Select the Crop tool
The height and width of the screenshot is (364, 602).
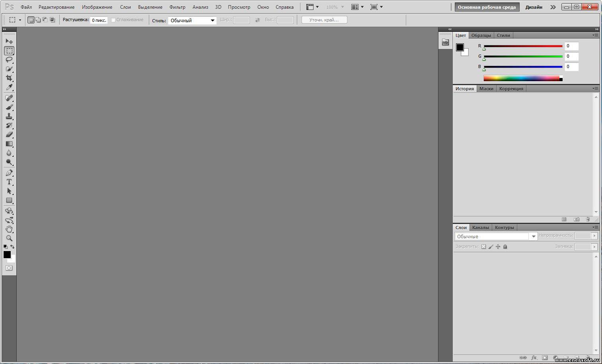tap(9, 78)
